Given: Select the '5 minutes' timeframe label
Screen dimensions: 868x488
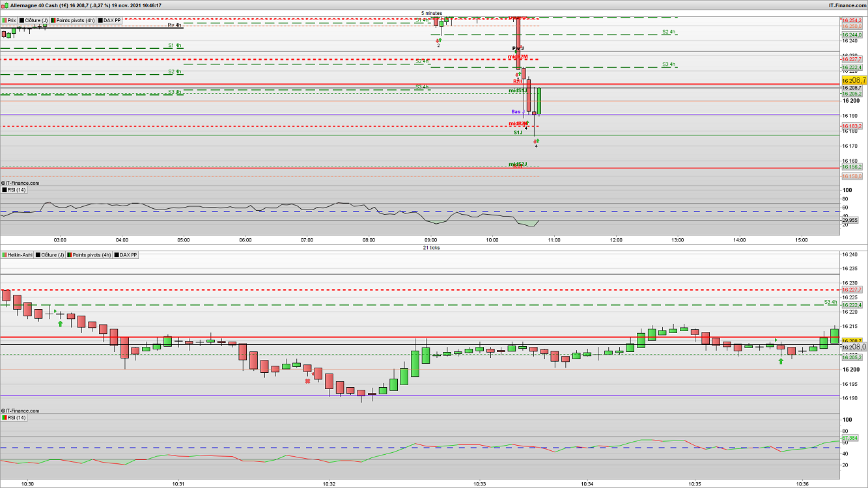Looking at the screenshot, I should pos(432,13).
